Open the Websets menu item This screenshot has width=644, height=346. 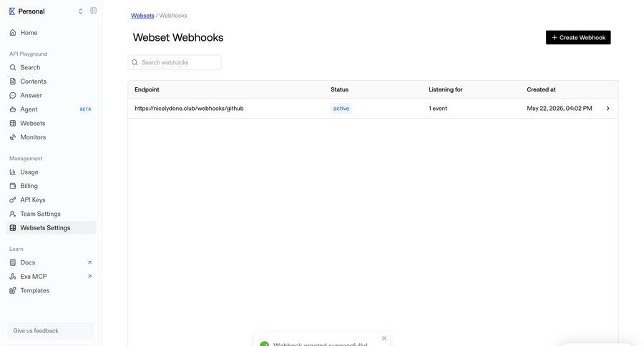[50, 123]
